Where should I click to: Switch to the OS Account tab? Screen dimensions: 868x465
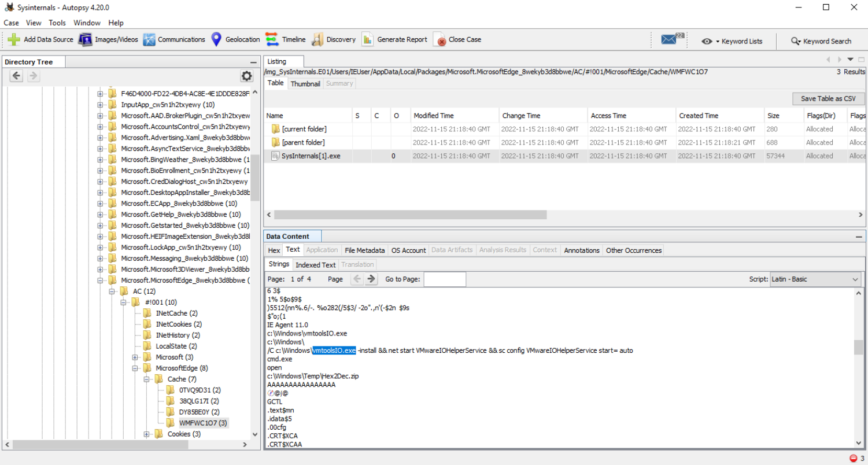[409, 250]
